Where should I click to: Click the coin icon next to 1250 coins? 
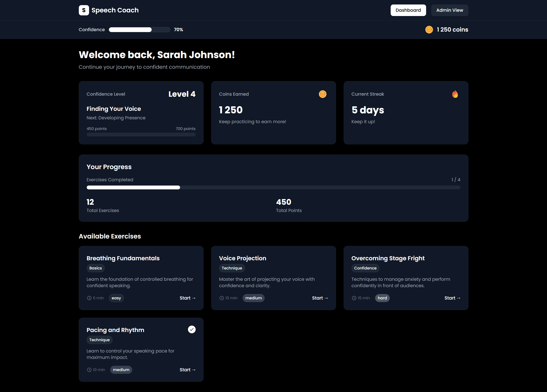pyautogui.click(x=429, y=30)
